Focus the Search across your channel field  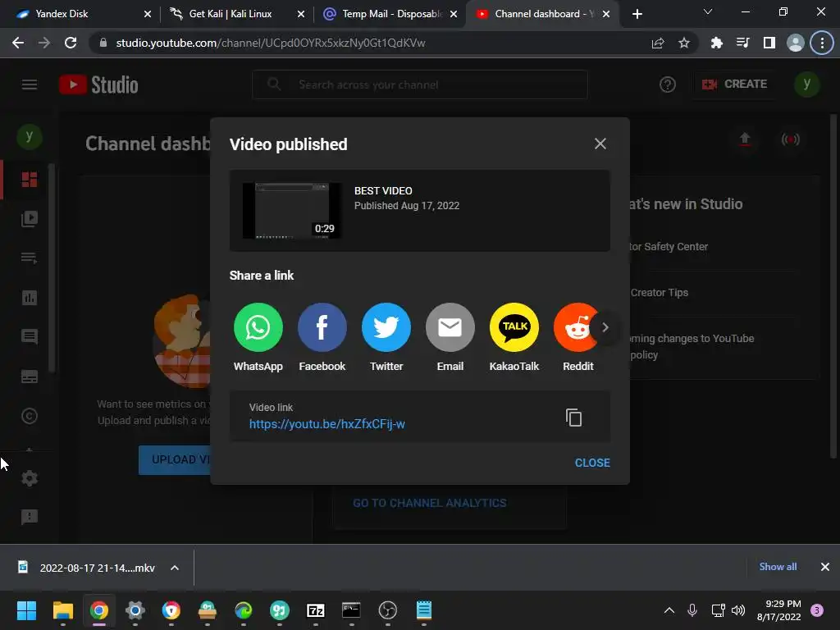tap(420, 84)
